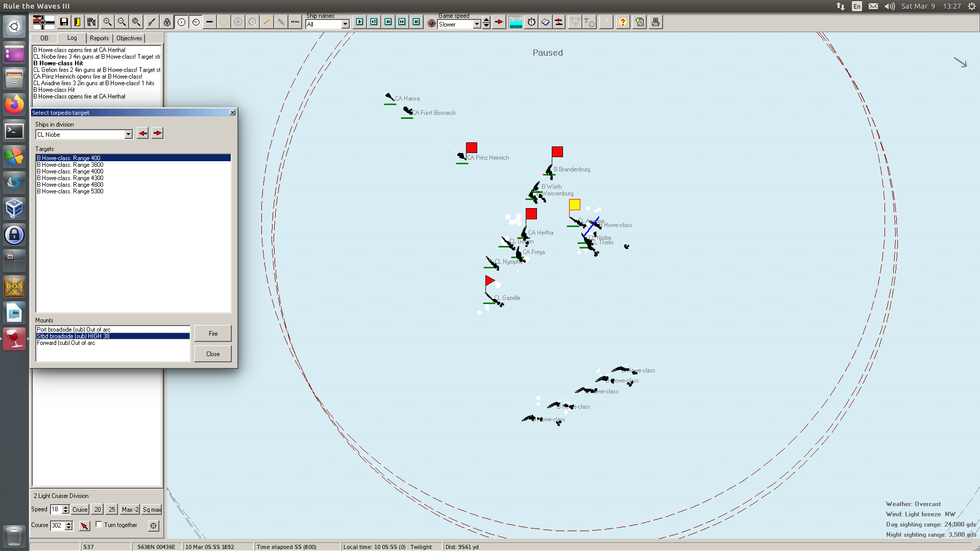This screenshot has height=551, width=980.
Task: Zoom in on the battle map
Action: [107, 22]
